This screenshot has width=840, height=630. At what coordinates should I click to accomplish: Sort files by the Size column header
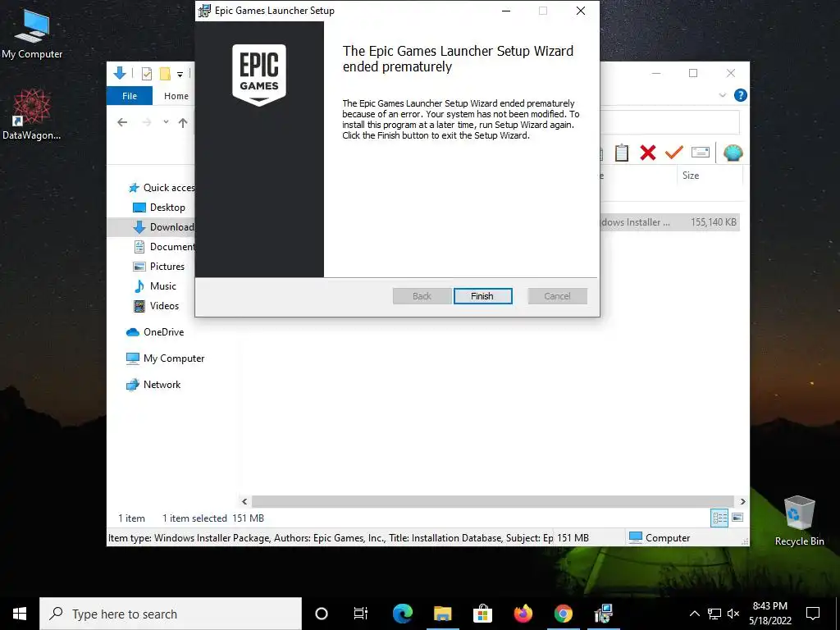tap(710, 176)
